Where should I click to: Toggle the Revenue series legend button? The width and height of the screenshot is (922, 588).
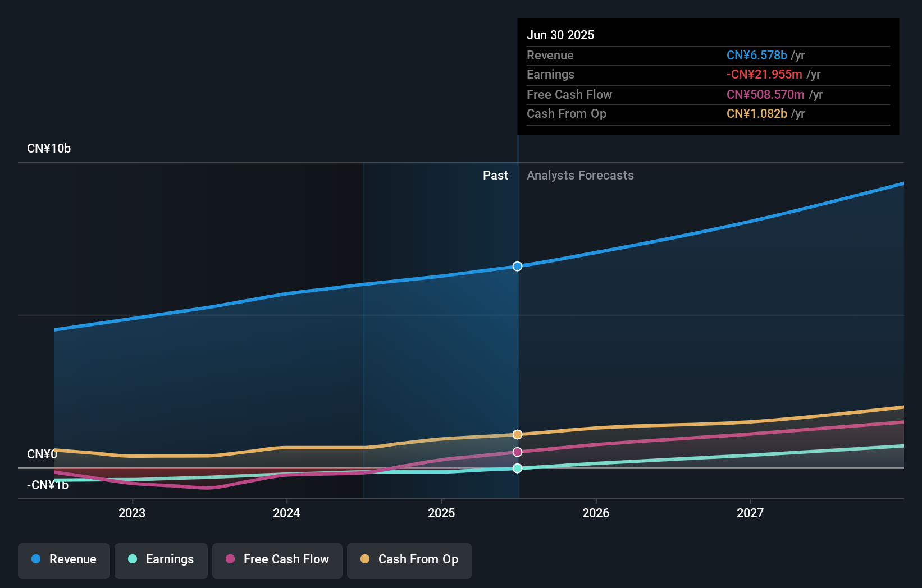click(x=64, y=560)
